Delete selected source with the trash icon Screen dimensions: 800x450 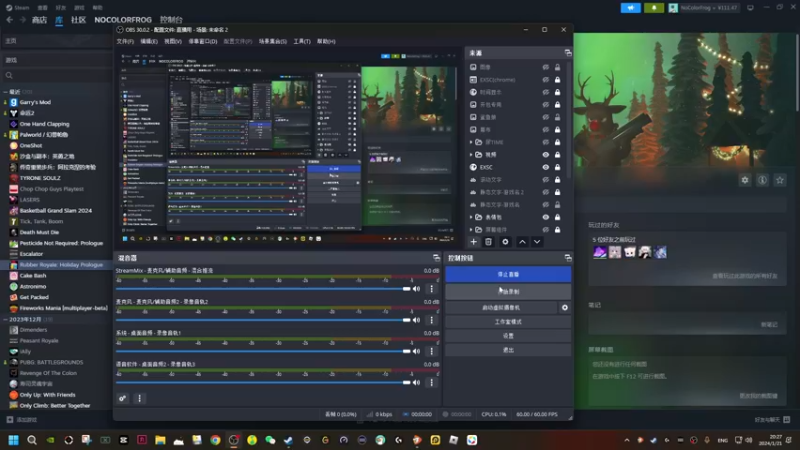point(488,242)
